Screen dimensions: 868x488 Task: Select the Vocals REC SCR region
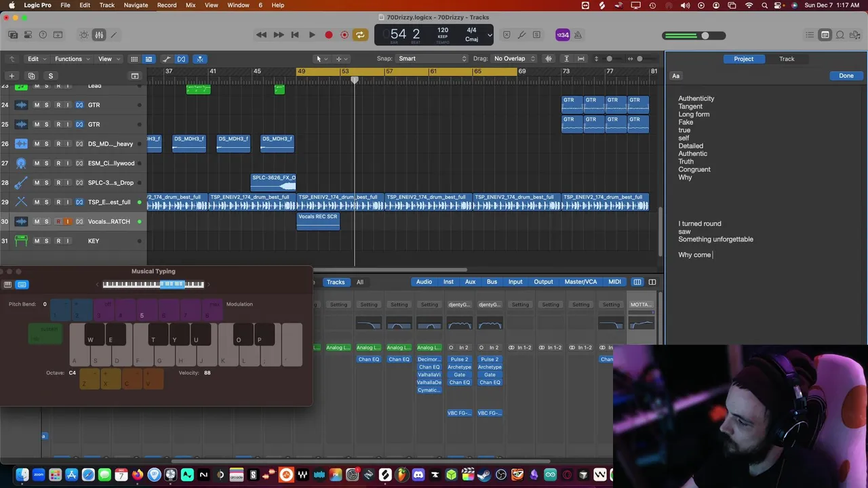[318, 222]
